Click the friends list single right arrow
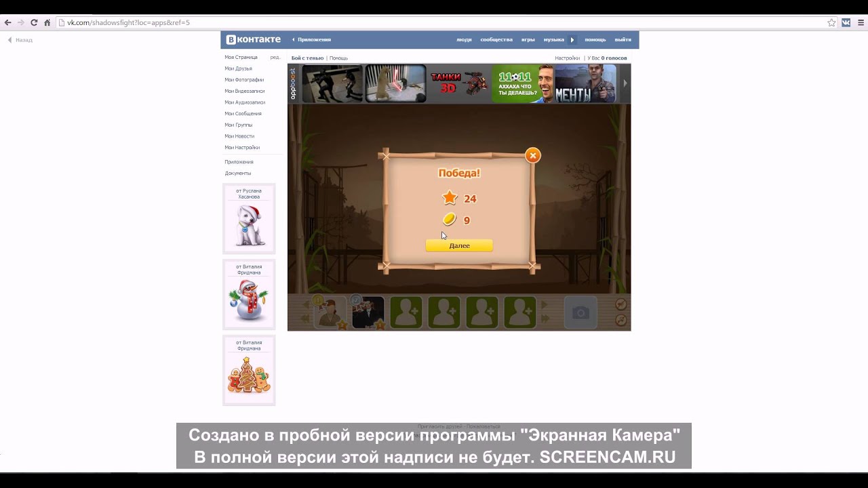This screenshot has width=868, height=488. 544,306
